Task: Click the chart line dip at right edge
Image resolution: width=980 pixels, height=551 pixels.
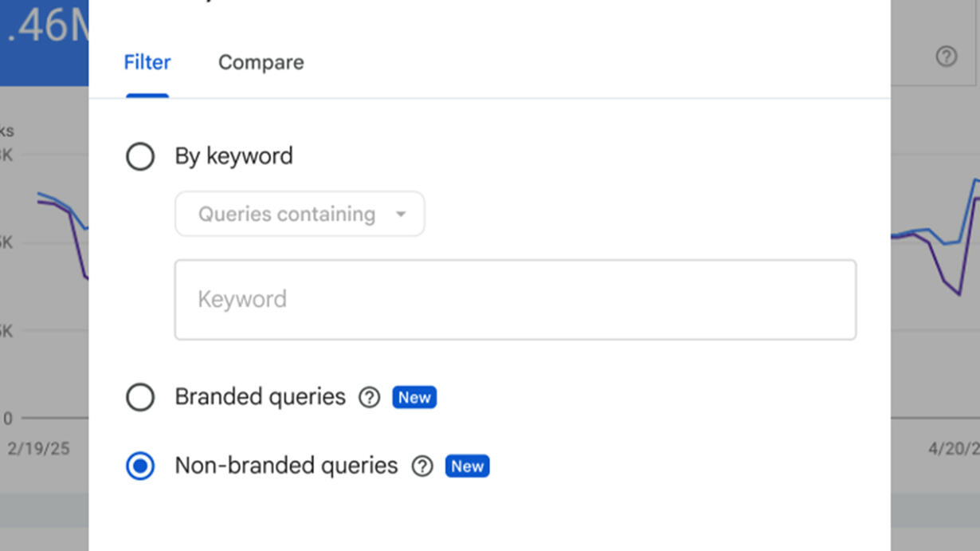Action: 958,294
